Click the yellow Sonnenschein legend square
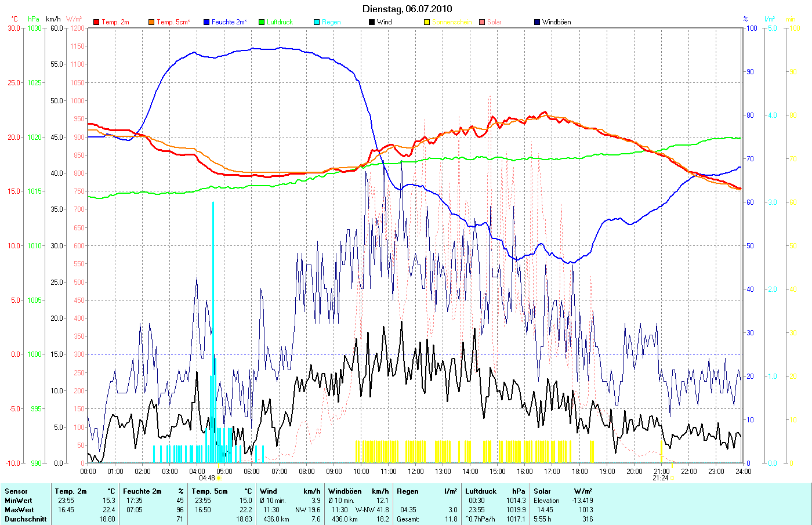This screenshot has height=525, width=812. pos(427,22)
